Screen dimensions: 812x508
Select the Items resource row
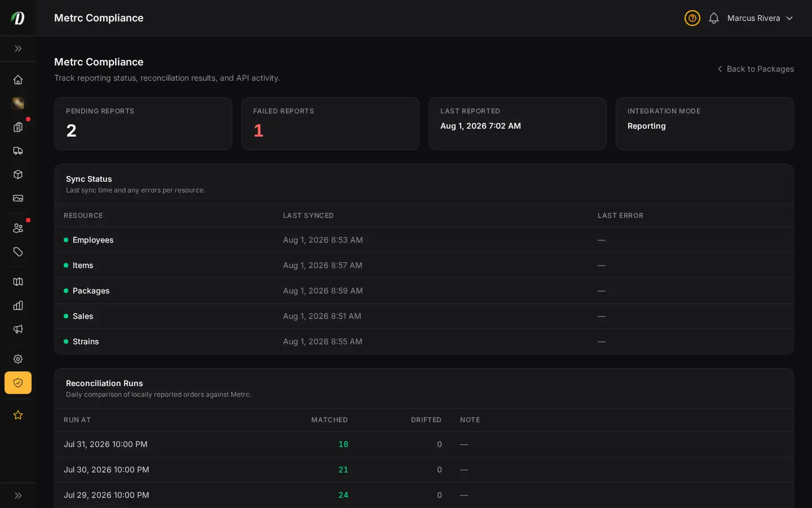tap(424, 265)
